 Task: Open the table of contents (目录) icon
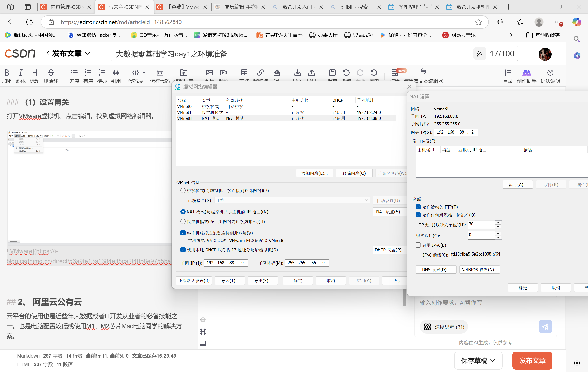tap(508, 73)
